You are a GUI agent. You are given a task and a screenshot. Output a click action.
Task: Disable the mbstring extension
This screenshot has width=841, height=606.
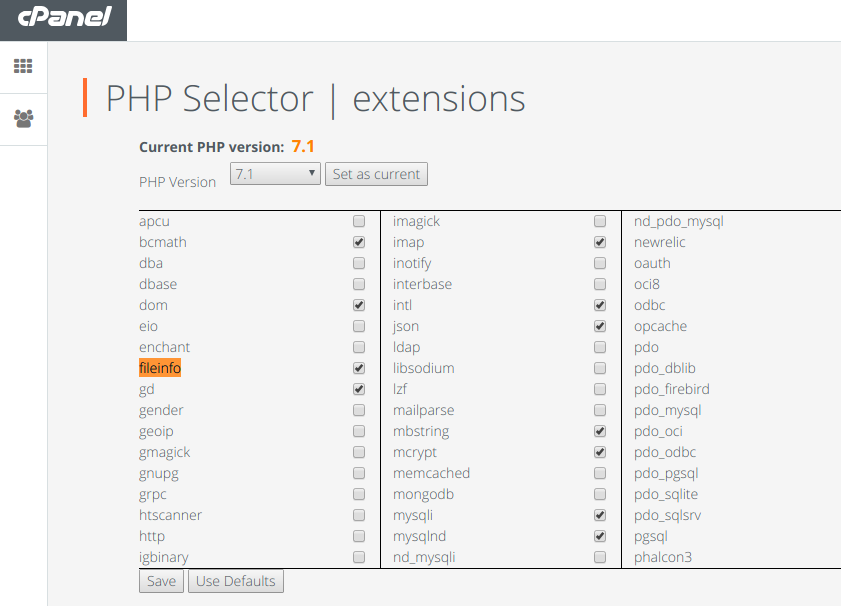[x=600, y=431]
